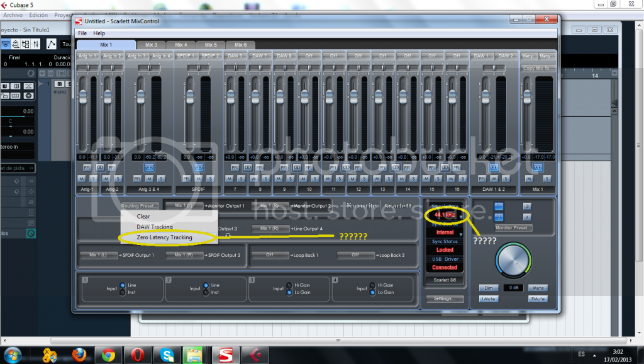This screenshot has width=644, height=364.
Task: Select Hi Gain for Input 3
Action: pos(289,285)
